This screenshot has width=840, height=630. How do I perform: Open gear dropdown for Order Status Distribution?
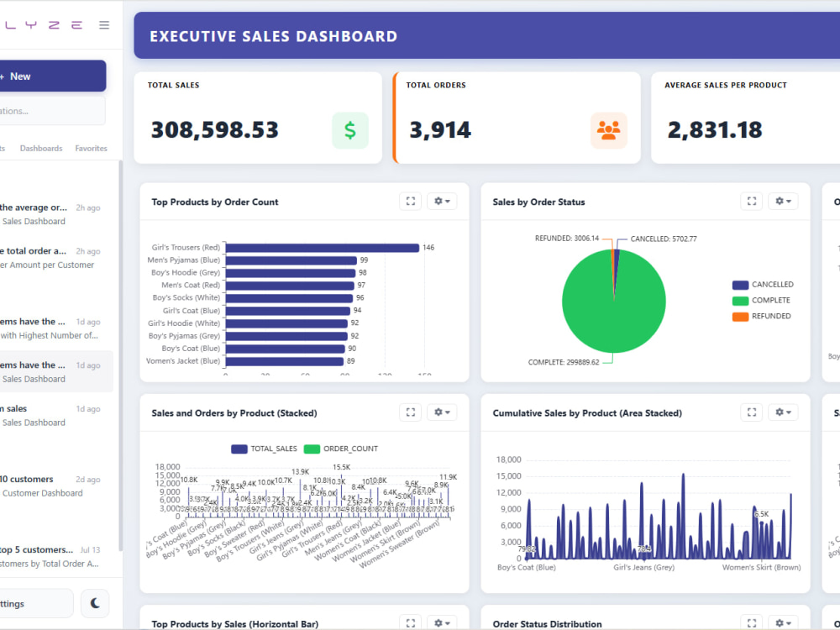point(783,622)
